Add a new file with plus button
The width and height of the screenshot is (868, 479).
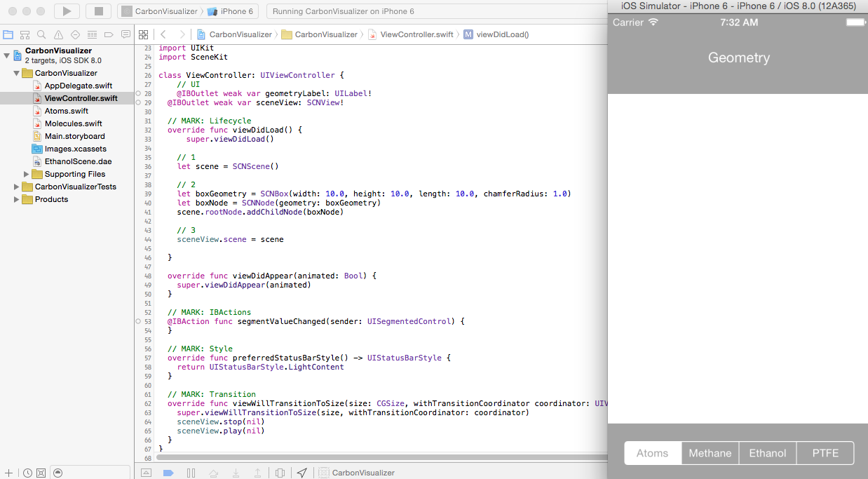[8, 473]
